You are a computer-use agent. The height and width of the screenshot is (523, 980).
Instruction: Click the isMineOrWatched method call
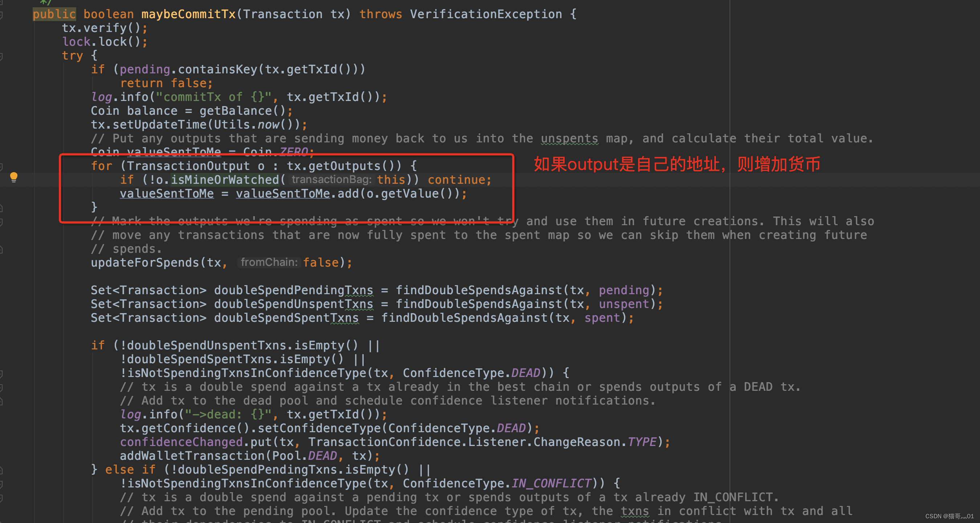click(x=224, y=180)
